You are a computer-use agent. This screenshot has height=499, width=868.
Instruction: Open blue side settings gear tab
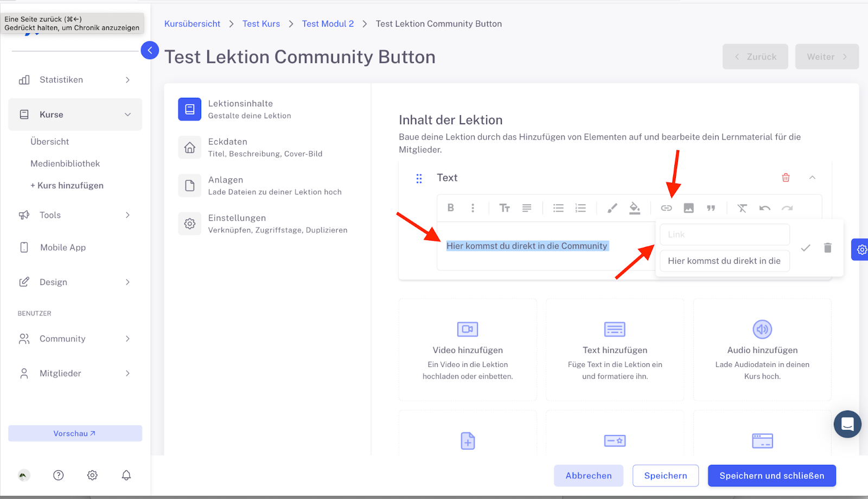[x=861, y=250]
